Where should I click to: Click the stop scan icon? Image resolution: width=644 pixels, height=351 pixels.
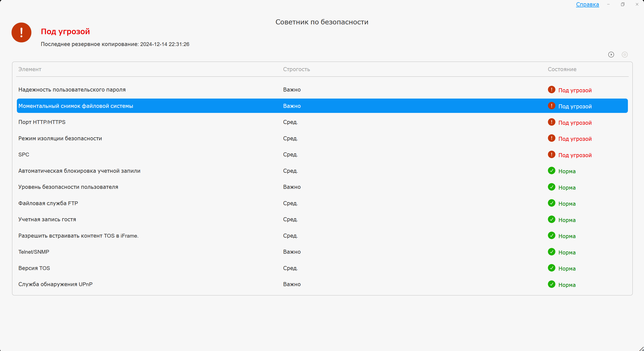click(x=625, y=55)
